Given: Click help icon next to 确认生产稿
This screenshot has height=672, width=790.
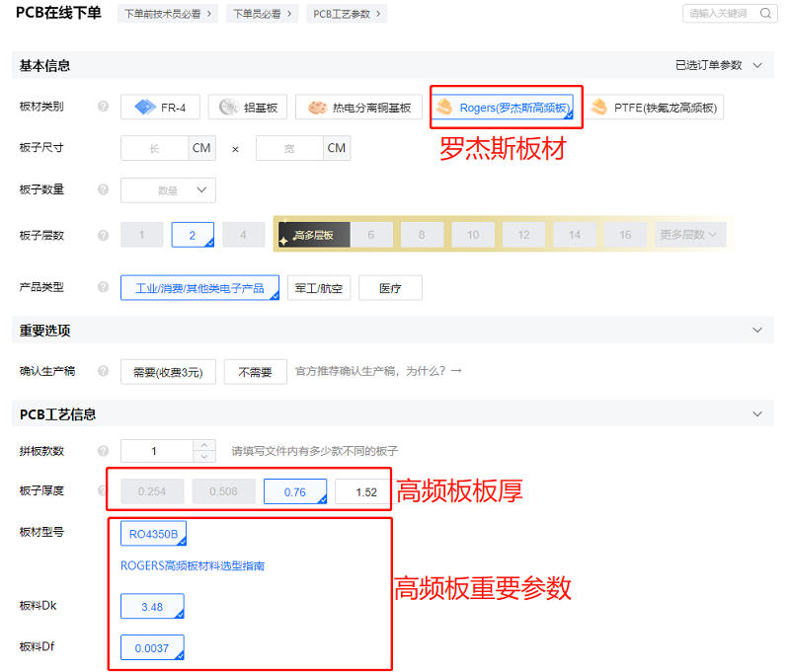Looking at the screenshot, I should (103, 371).
